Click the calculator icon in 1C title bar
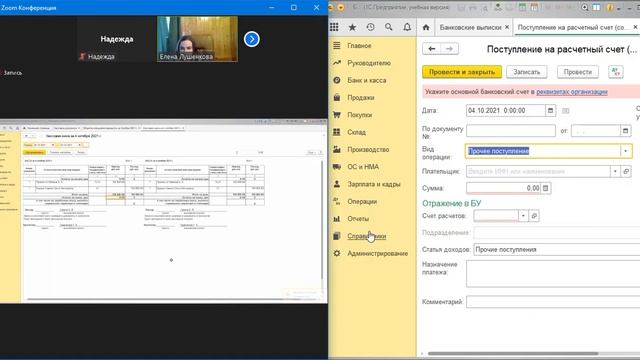 522,7
